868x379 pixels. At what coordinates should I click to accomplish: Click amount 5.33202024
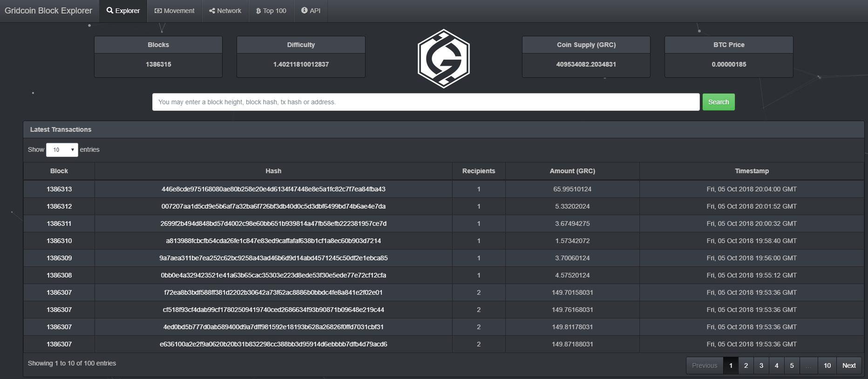(x=572, y=206)
